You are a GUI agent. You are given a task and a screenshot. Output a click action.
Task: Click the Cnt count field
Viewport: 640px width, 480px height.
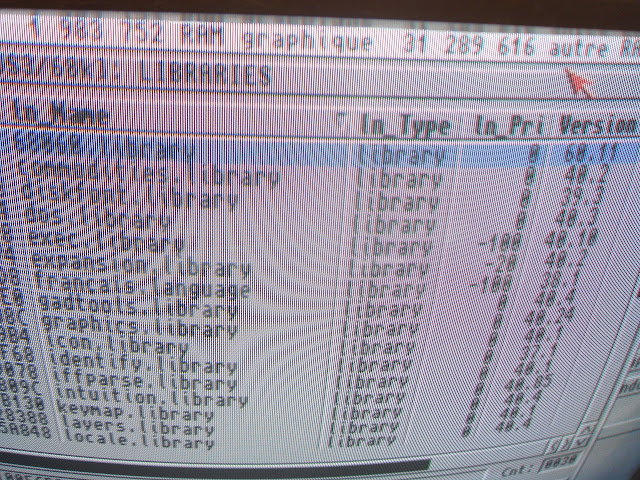click(x=561, y=460)
